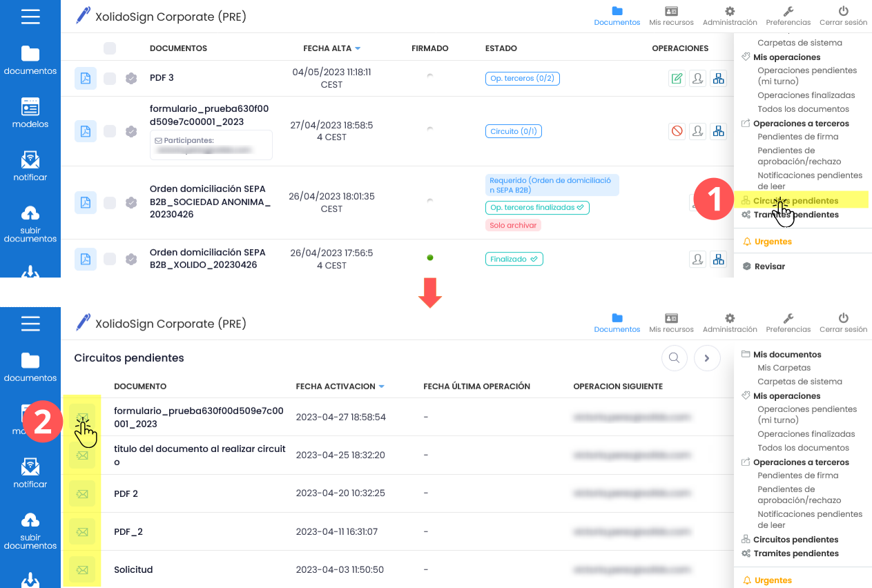
Task: Click the PDF icon for B2B_SOCIEDAD ANONIMA order
Action: (86, 202)
